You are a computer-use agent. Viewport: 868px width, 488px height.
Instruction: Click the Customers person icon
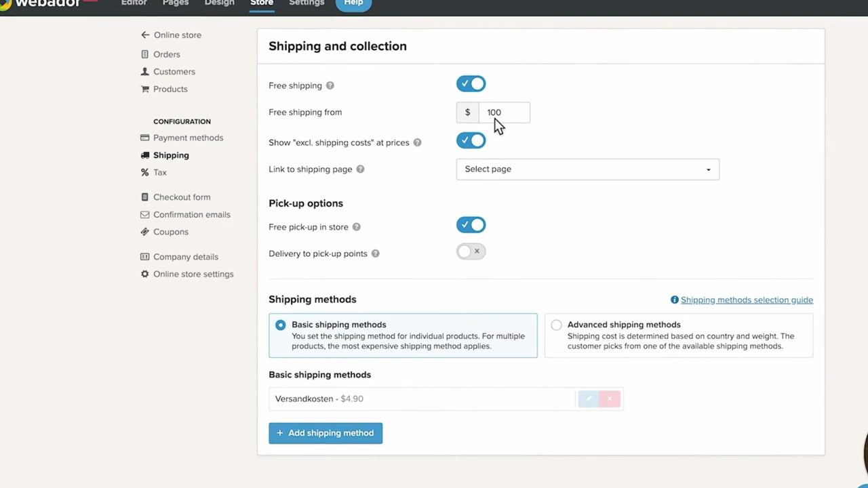tap(144, 71)
